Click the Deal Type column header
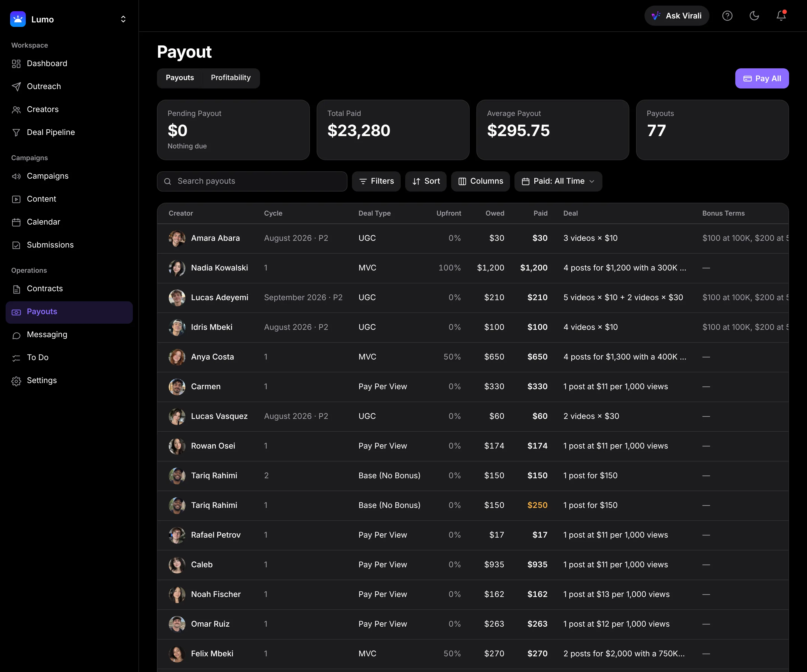The height and width of the screenshot is (672, 807). pyautogui.click(x=374, y=214)
